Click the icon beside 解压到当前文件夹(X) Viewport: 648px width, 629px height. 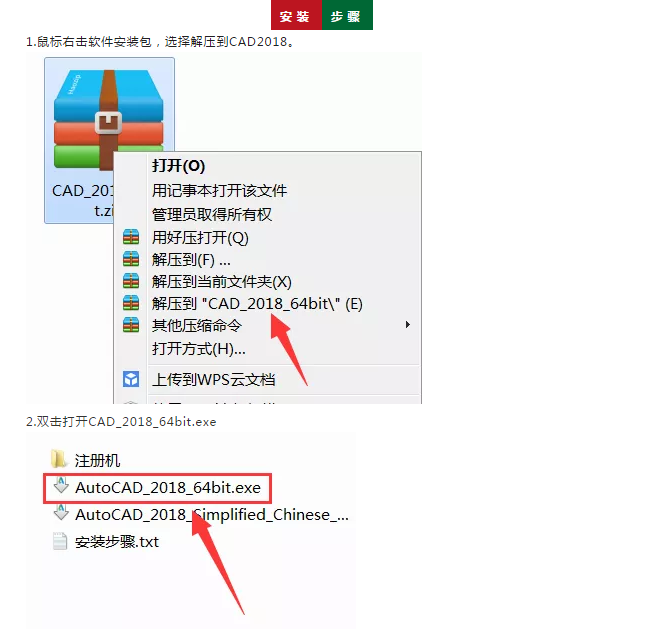click(131, 281)
